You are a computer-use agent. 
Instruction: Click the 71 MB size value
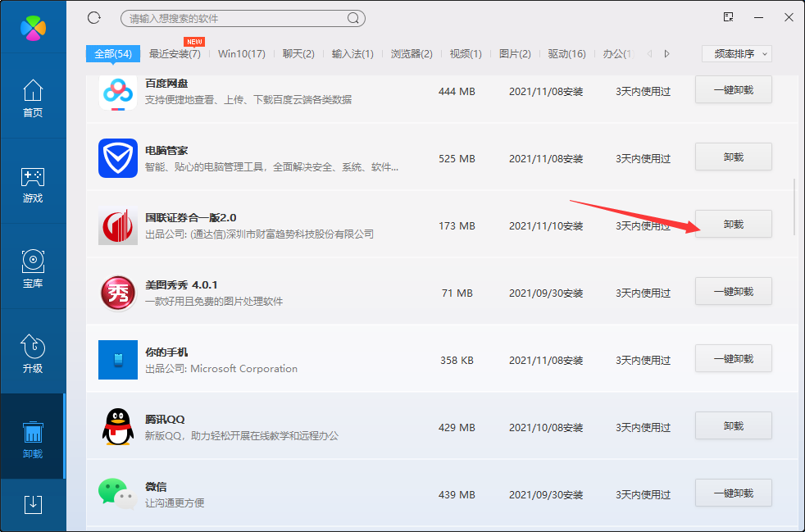[x=457, y=293]
